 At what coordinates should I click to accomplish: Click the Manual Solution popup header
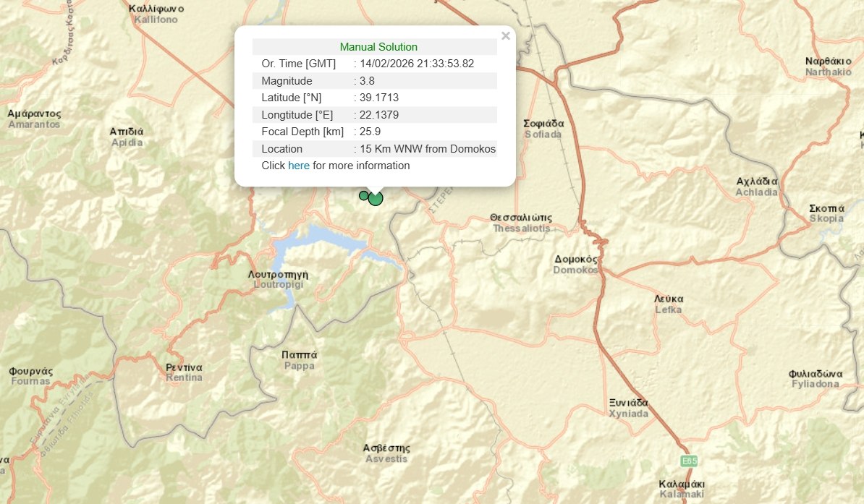point(378,47)
